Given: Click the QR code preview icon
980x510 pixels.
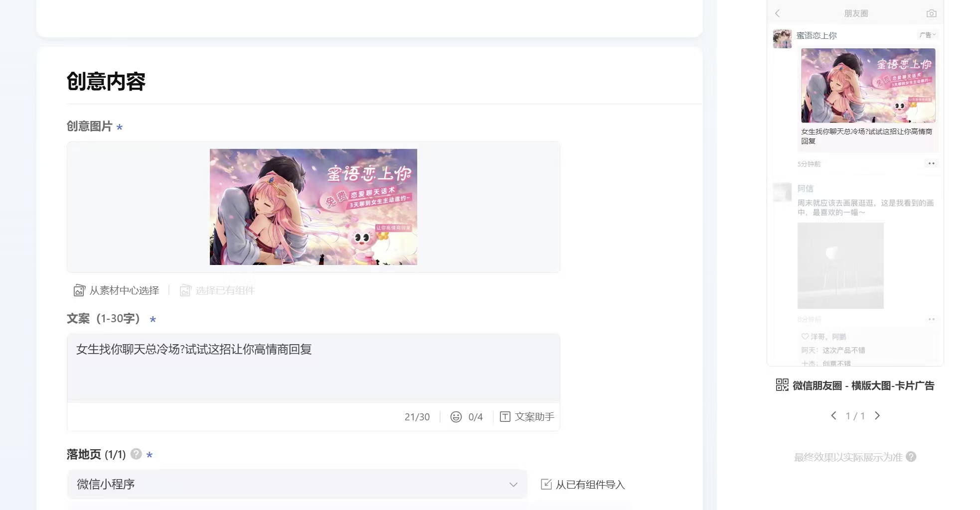Looking at the screenshot, I should pos(782,385).
